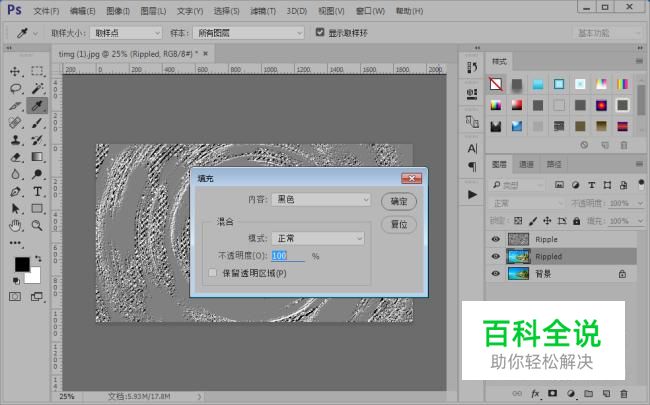
Task: Hide the Ripple layer
Action: 496,240
